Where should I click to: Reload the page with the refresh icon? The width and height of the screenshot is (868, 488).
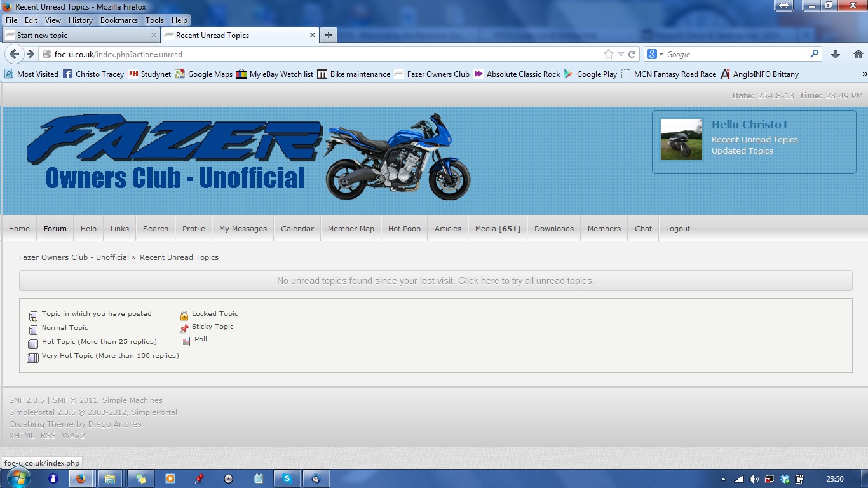pyautogui.click(x=632, y=55)
